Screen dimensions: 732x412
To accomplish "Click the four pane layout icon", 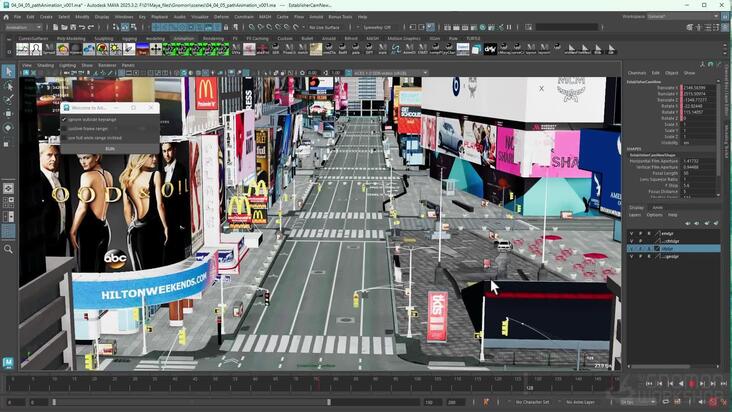I will pyautogui.click(x=8, y=203).
